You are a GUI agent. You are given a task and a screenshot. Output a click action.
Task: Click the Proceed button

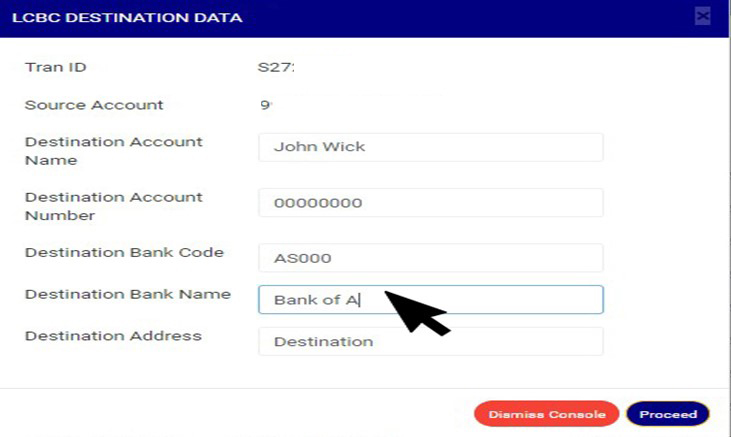667,414
